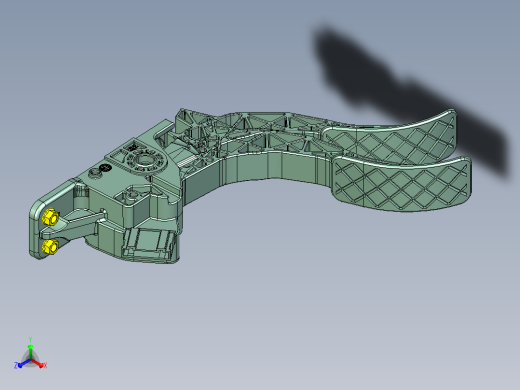Select the front diamond-patterned pedal pad

401,183
